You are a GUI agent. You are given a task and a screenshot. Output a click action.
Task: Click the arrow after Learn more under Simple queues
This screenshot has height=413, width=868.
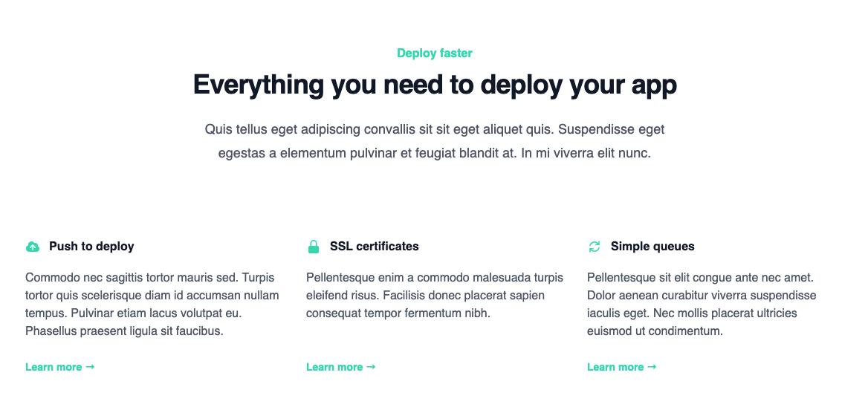[x=652, y=367]
